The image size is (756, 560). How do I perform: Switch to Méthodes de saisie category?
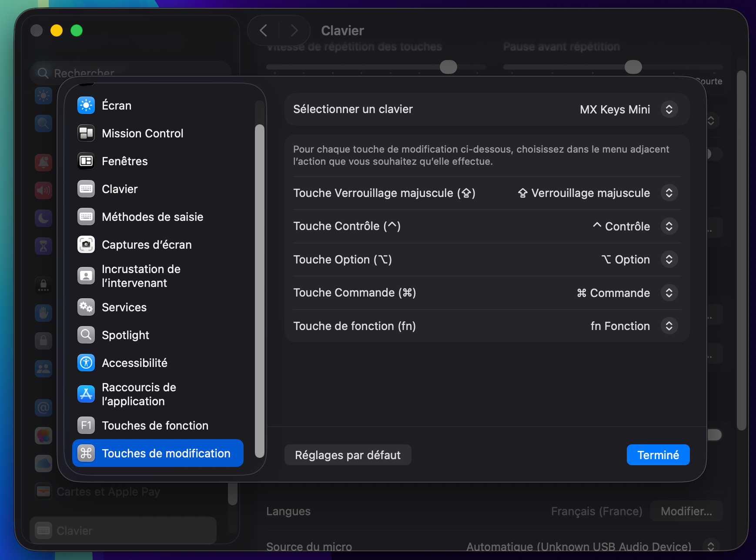pos(152,217)
